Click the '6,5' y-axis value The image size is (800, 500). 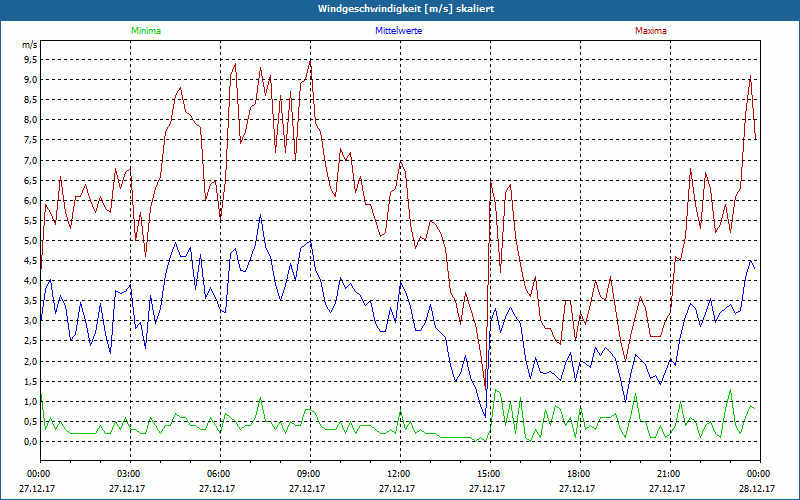(31, 181)
